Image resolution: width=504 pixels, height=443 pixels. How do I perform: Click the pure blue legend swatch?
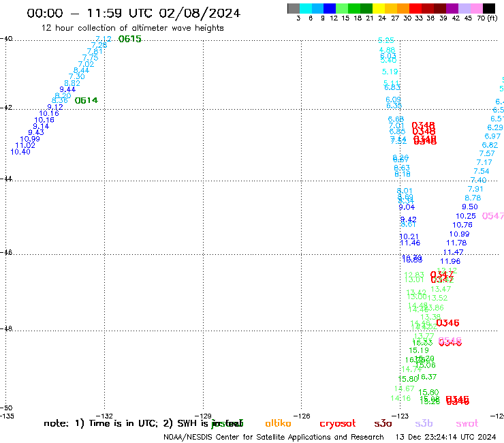click(330, 8)
